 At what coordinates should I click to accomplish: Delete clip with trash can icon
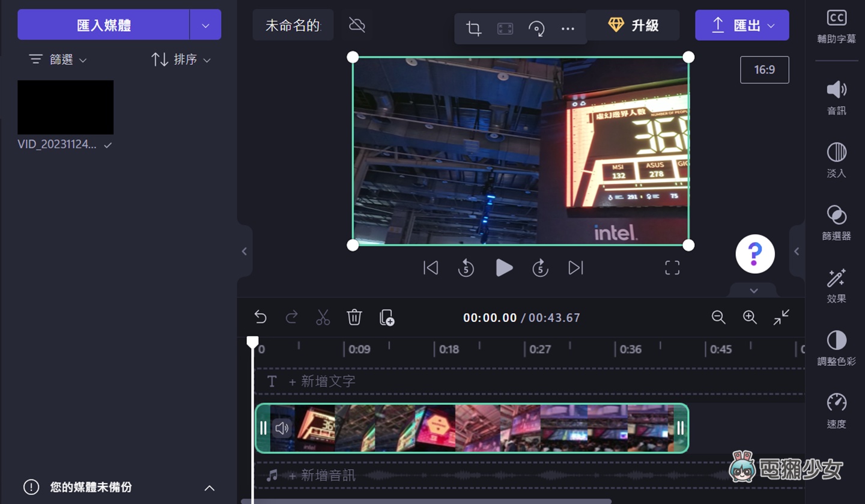coord(354,317)
